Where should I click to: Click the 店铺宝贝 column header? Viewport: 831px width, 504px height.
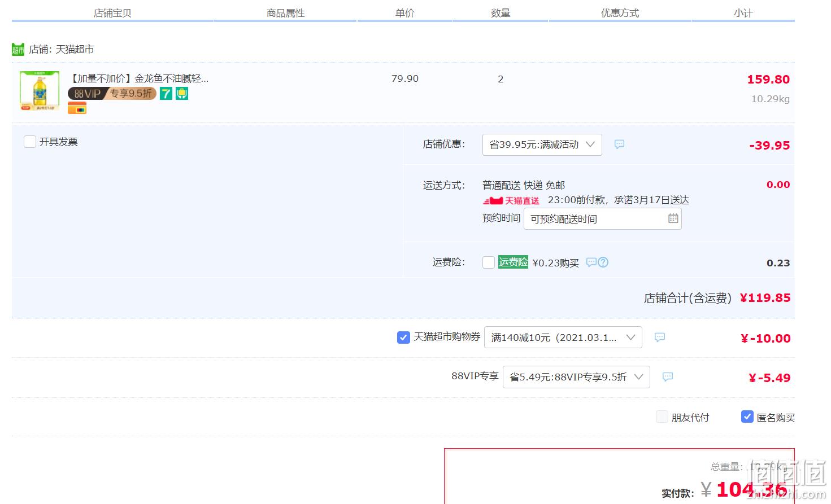tap(112, 13)
